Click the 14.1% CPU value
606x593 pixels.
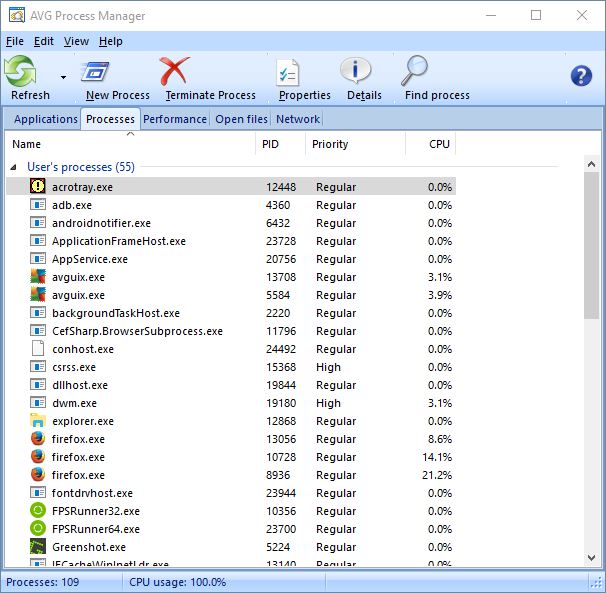click(437, 457)
